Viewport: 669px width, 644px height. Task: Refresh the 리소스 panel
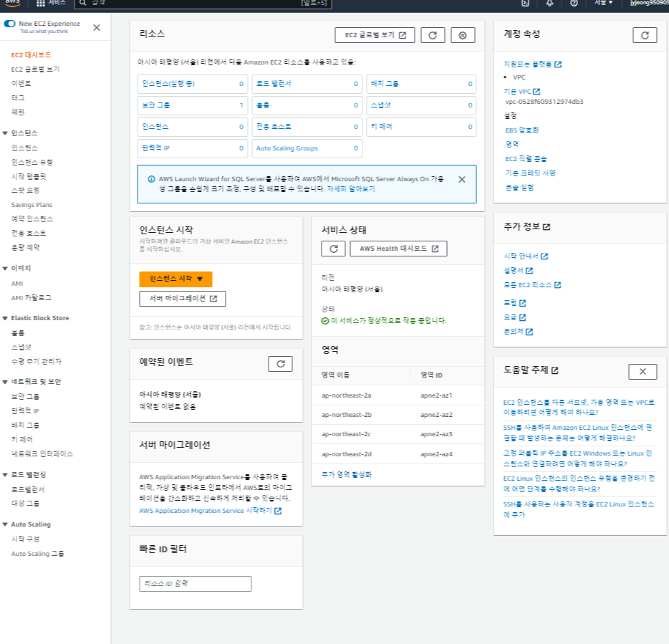pyautogui.click(x=433, y=35)
